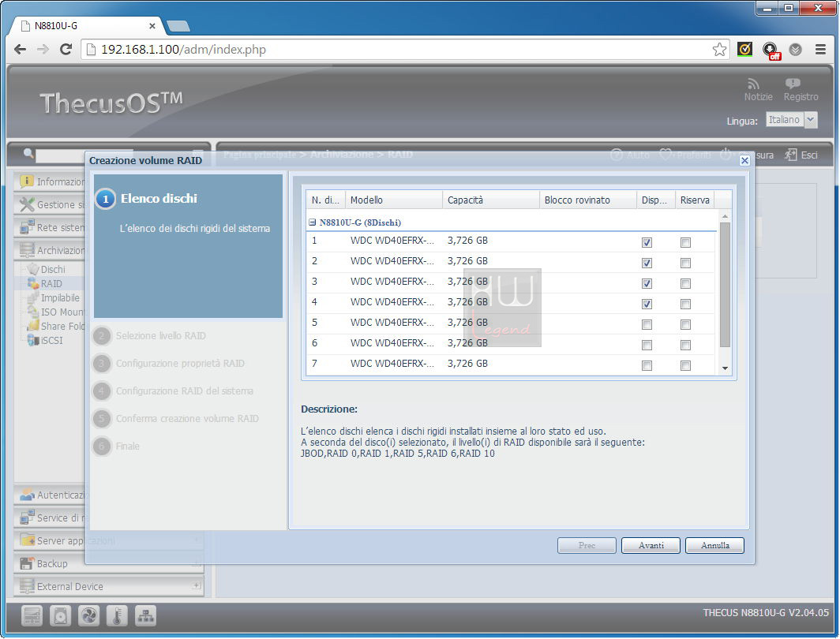Mark disk 1 as Riserva spare
The width and height of the screenshot is (840, 639).
(x=685, y=242)
